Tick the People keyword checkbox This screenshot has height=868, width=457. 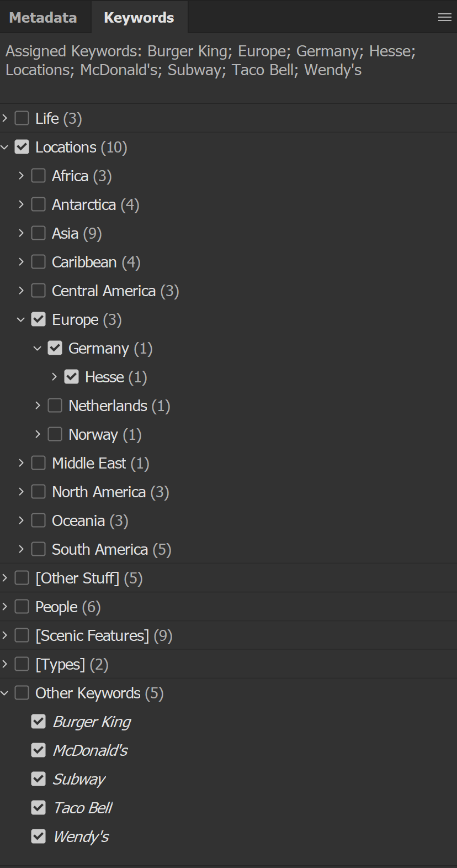click(22, 607)
